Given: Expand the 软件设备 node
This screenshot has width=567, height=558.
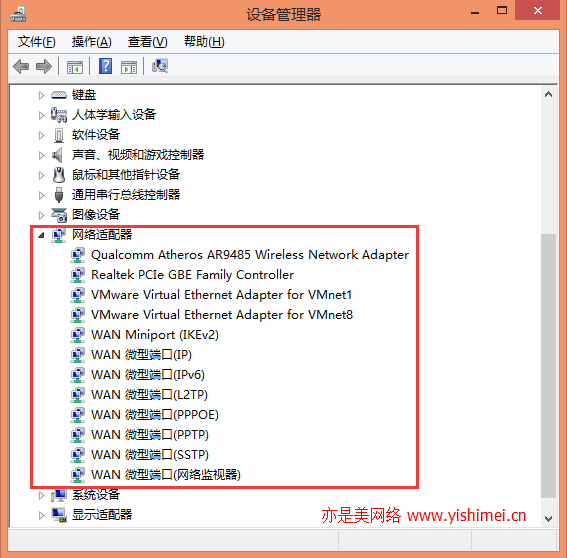Looking at the screenshot, I should (x=41, y=135).
